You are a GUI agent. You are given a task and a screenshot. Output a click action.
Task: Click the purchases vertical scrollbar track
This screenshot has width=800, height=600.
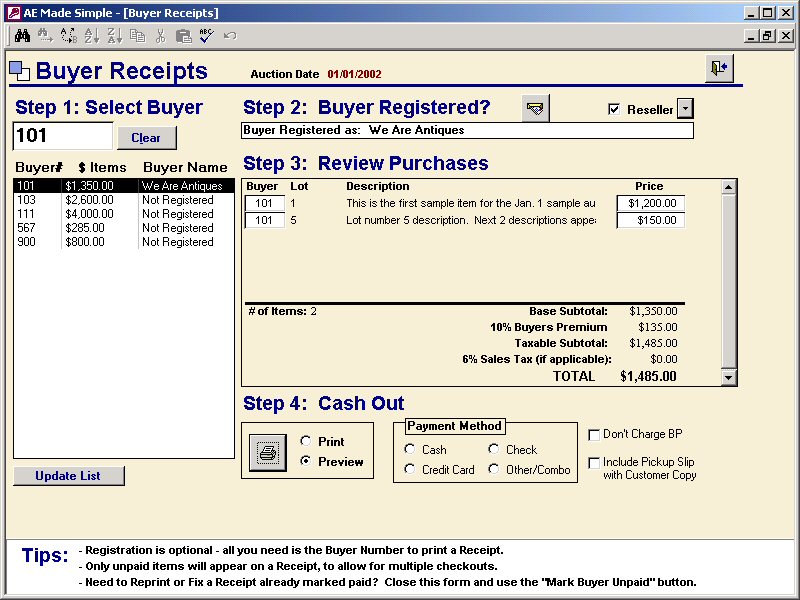click(x=729, y=282)
